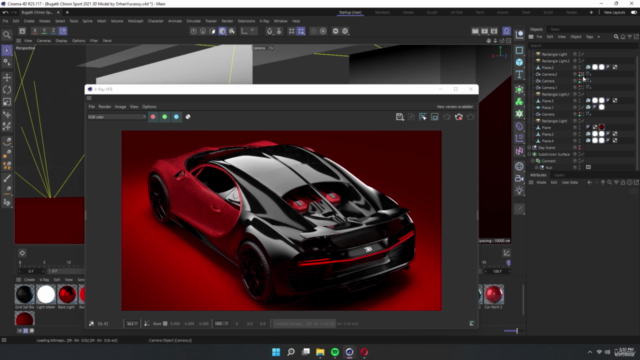
Task: Select the Back Light red material swatch
Action: click(67, 294)
